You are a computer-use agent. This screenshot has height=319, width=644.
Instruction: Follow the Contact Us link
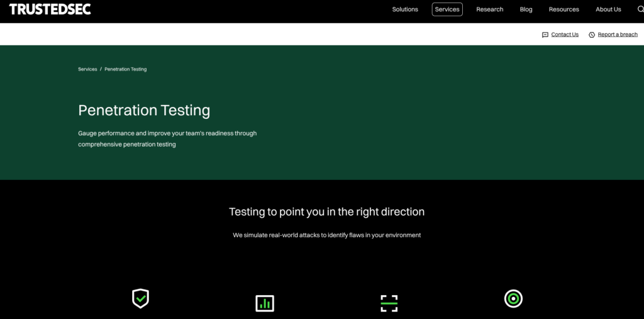pos(565,35)
